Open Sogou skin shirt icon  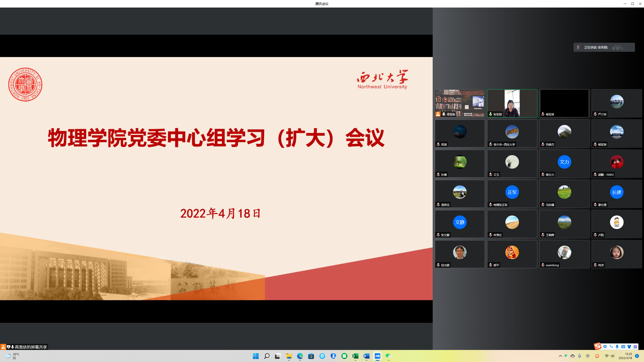(x=629, y=347)
